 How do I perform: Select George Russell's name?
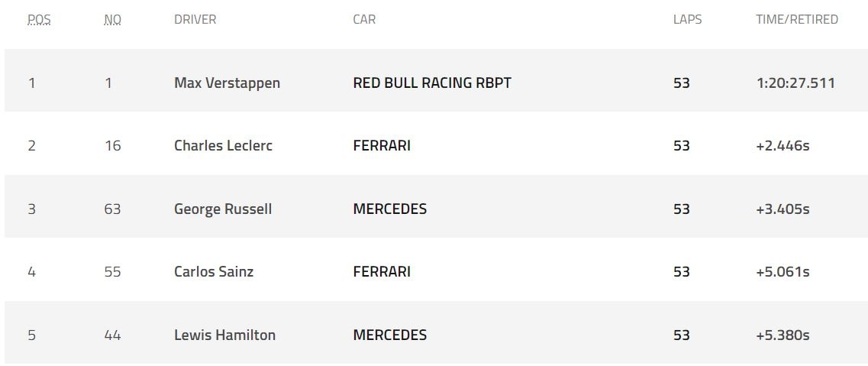[x=222, y=209]
